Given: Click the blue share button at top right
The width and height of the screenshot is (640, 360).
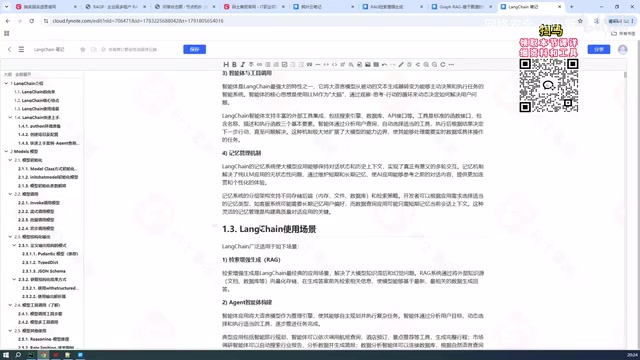Looking at the screenshot, I should 599,49.
